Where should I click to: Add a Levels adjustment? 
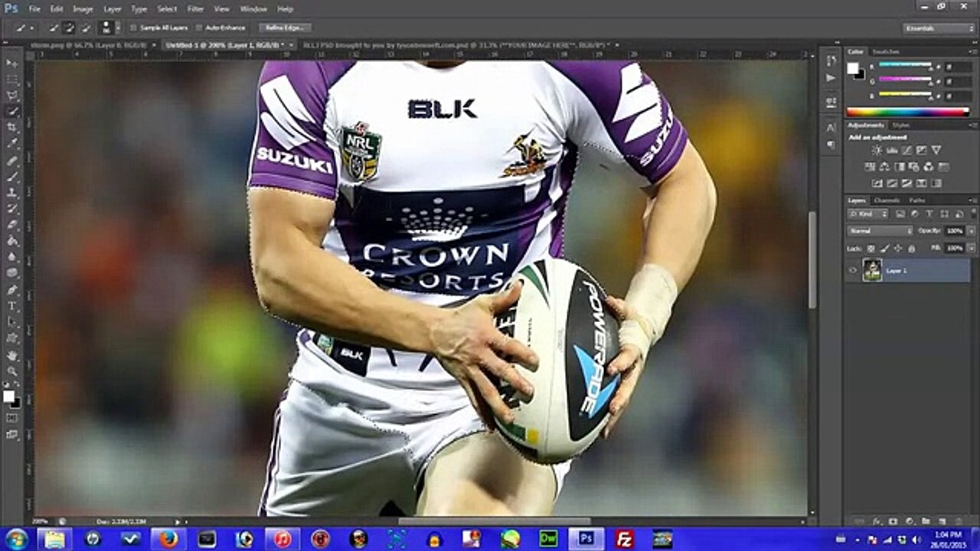(891, 150)
